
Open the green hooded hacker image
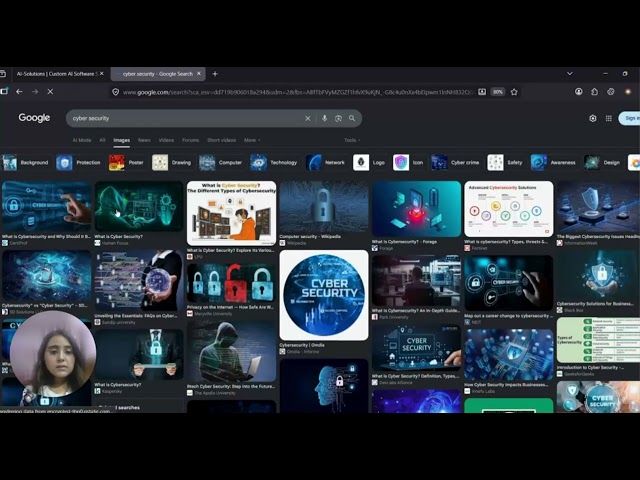click(x=139, y=207)
